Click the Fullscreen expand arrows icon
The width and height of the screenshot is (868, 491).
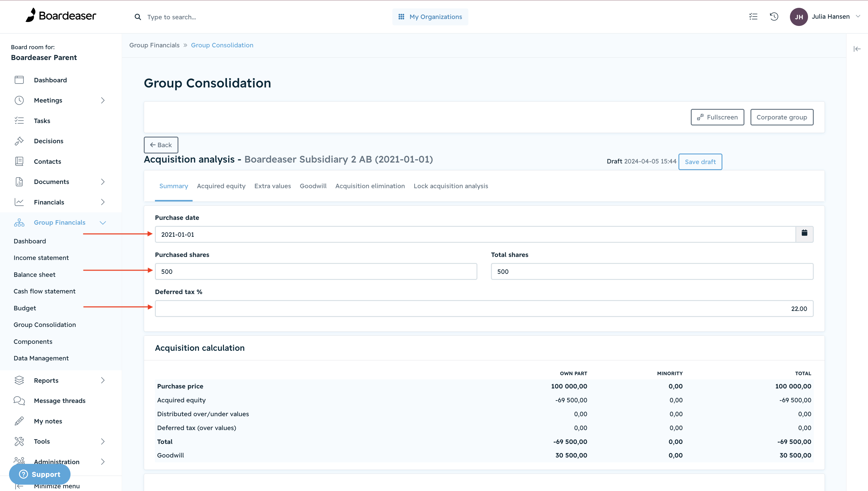pyautogui.click(x=700, y=117)
